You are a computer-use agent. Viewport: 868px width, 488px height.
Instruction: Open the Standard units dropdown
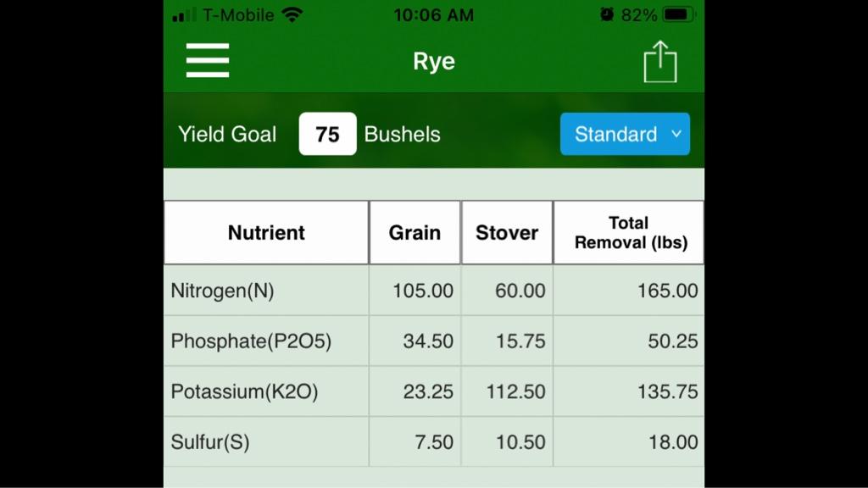coord(625,134)
